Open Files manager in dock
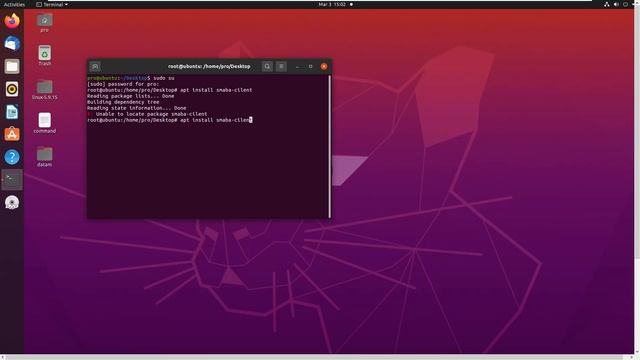 [12, 66]
